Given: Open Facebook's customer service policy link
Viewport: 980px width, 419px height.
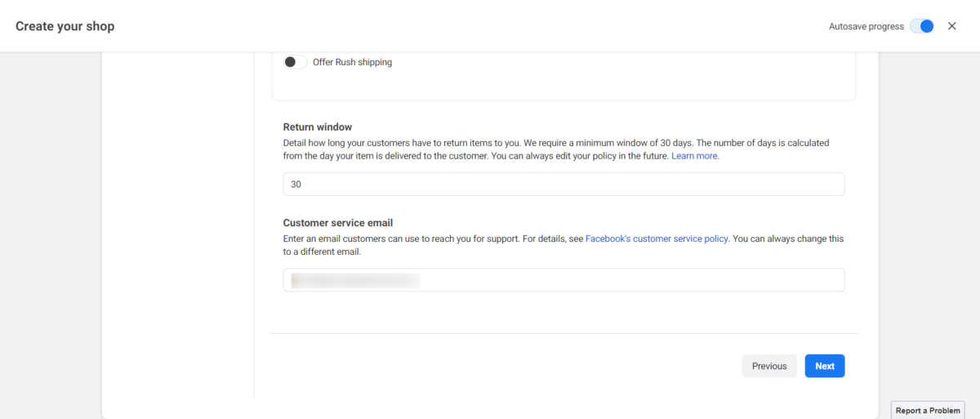Looking at the screenshot, I should coord(657,239).
